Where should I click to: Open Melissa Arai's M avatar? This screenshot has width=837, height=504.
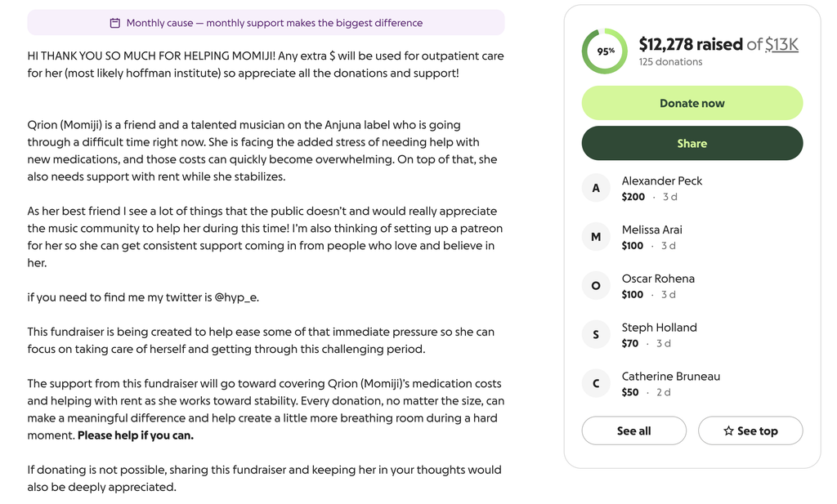pyautogui.click(x=596, y=237)
